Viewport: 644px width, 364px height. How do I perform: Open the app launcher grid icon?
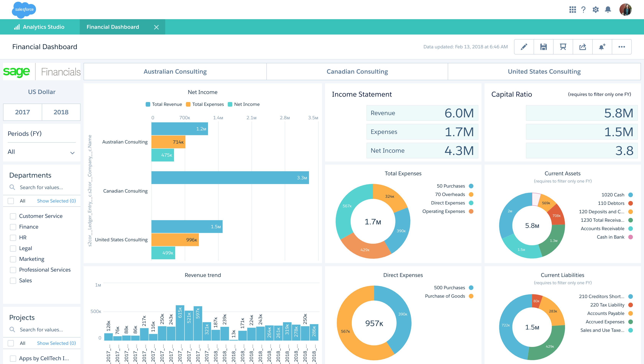pyautogui.click(x=573, y=10)
